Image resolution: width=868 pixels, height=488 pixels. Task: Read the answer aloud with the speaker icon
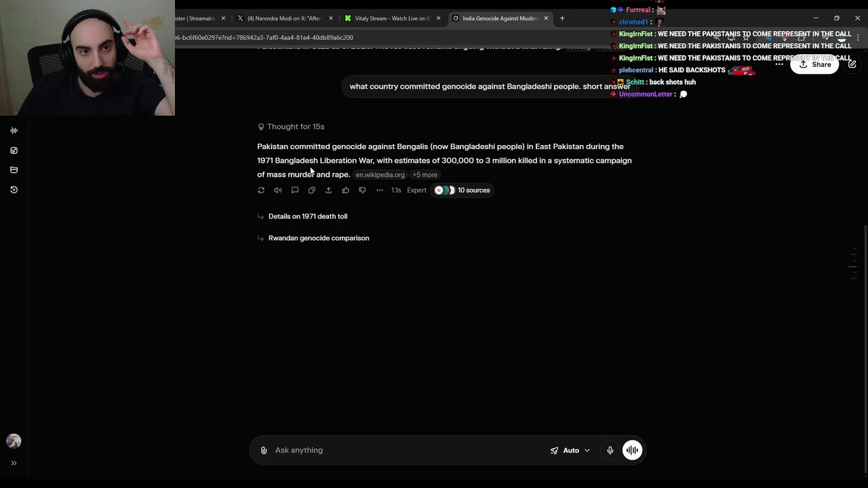[x=278, y=190]
